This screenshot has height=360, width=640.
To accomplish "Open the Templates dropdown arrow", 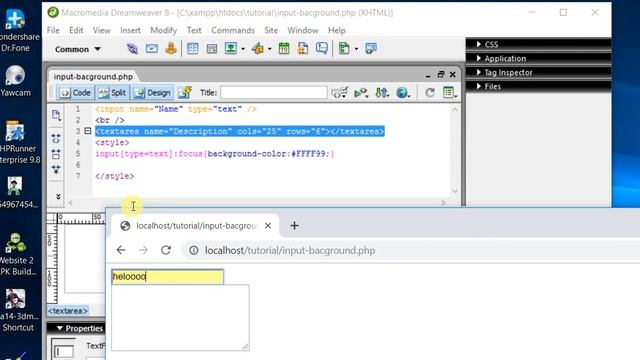I will pos(356,49).
